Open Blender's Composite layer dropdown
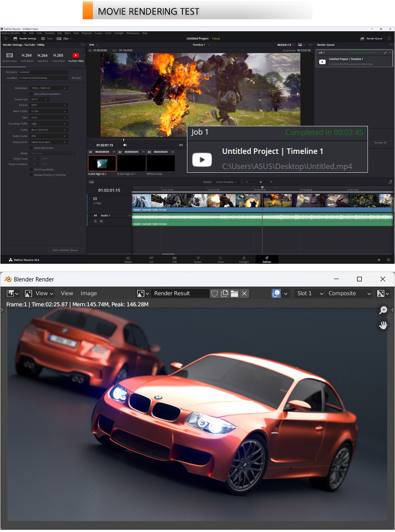 tap(349, 294)
